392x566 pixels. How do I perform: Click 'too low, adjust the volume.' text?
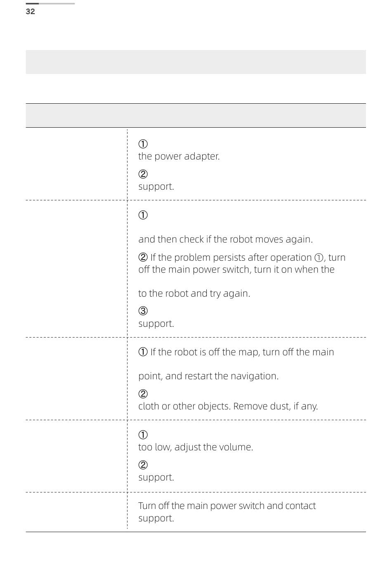tap(196, 447)
